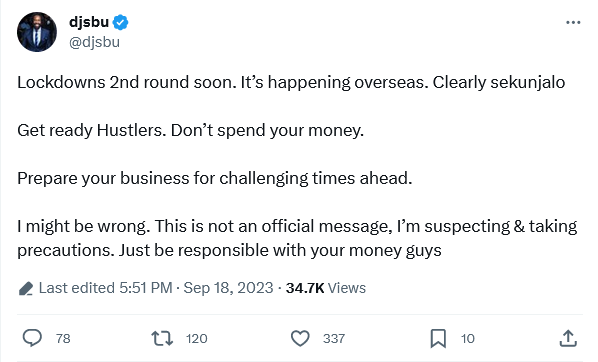
Task: Click the 10 bookmarks count
Action: [x=468, y=339]
